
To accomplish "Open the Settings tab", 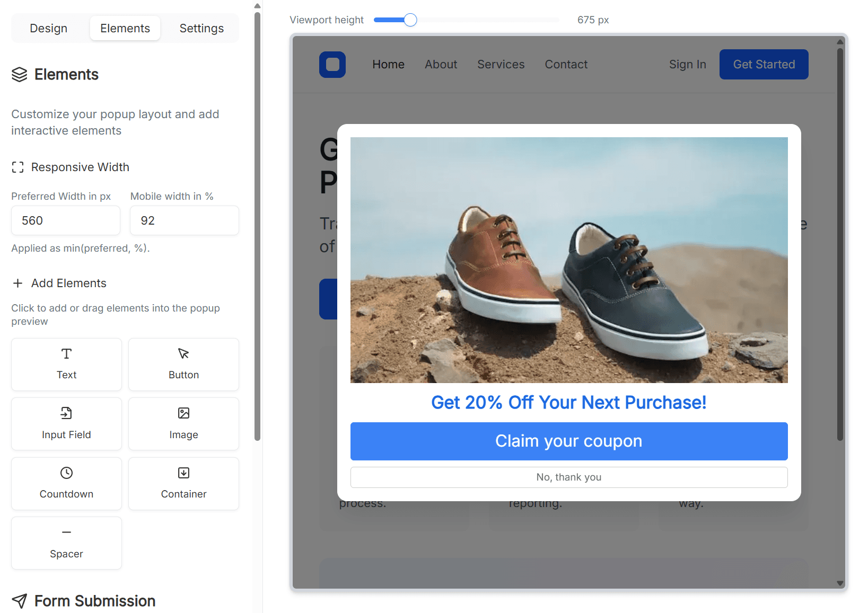I will click(201, 28).
